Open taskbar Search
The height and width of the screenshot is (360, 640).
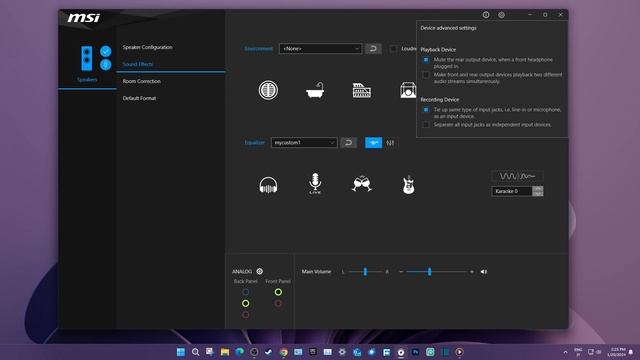tap(196, 352)
